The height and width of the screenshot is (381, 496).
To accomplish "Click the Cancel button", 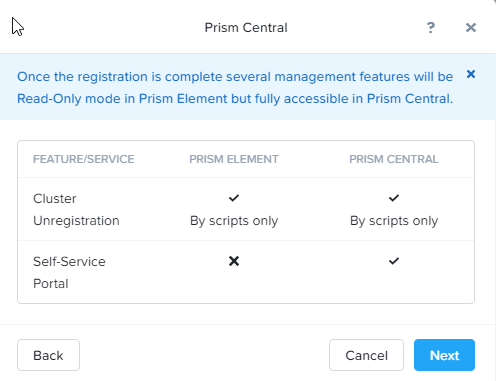I will point(366,355).
